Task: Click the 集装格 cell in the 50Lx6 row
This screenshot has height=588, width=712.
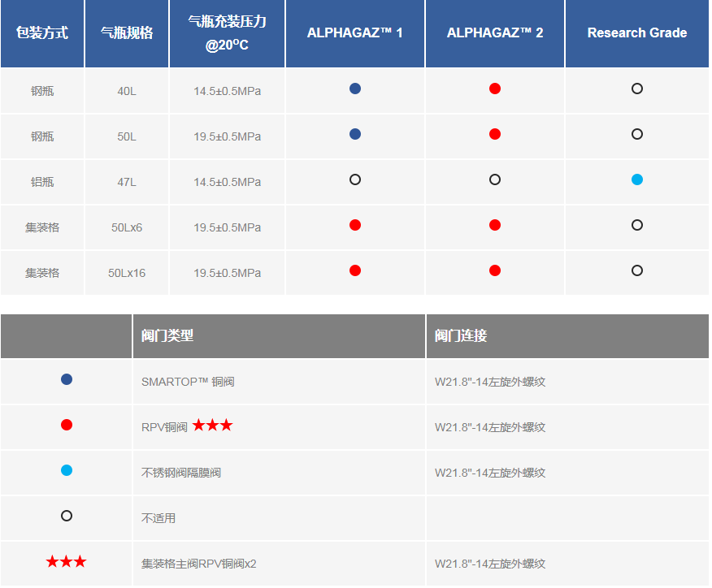Action: point(42,227)
